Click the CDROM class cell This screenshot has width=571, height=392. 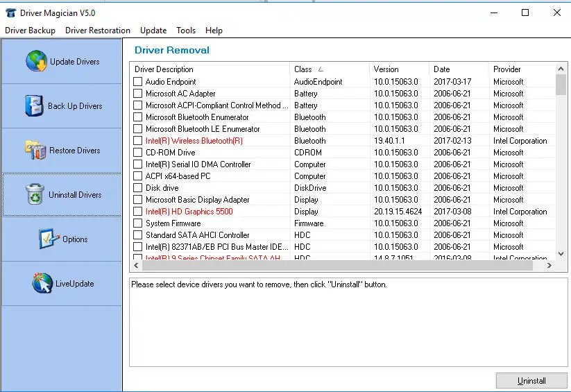308,152
